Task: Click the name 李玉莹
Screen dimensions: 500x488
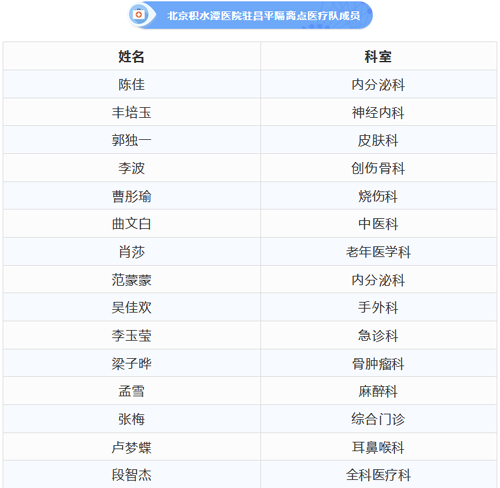Action: [132, 335]
